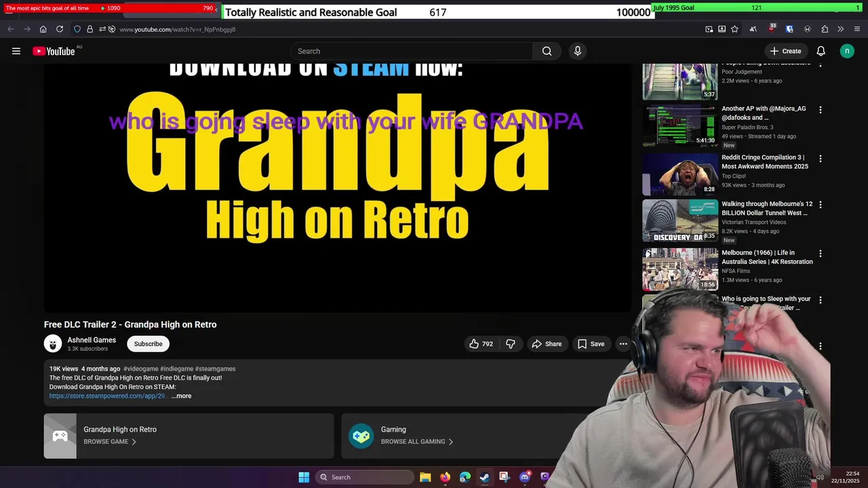Open Ashnell Games channel avatar
Screen dimensions: 868x488
(x=53, y=344)
